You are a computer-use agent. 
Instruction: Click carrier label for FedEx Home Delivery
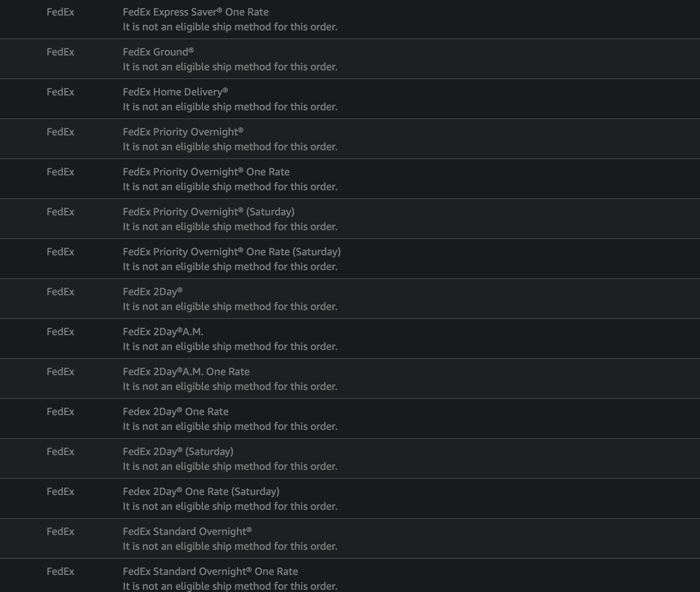[60, 92]
